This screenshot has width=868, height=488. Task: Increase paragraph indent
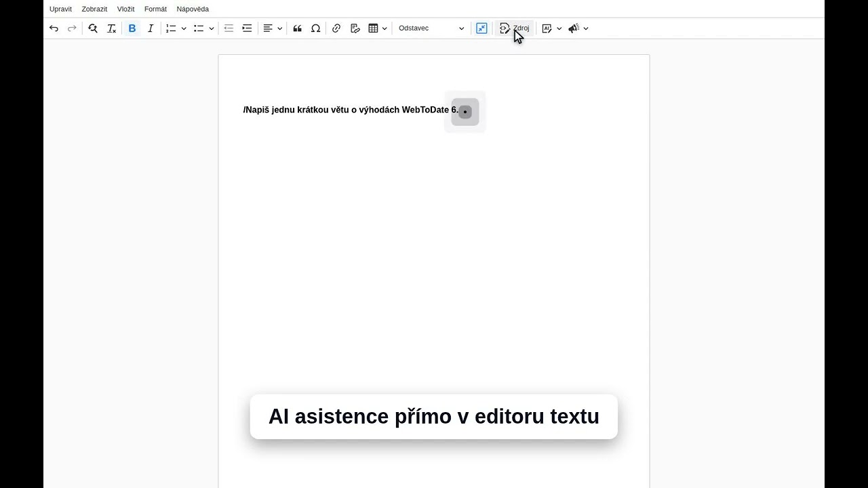pos(247,28)
